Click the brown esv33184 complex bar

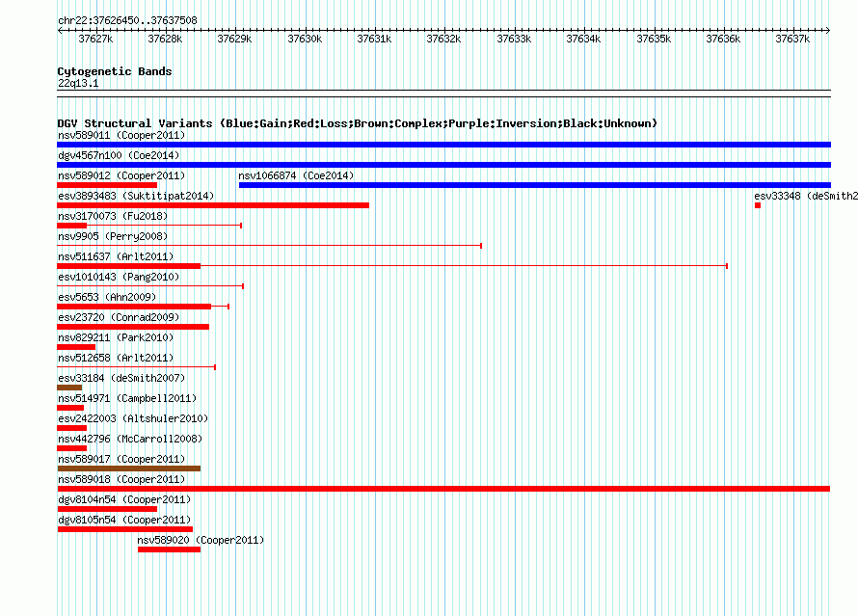69,388
